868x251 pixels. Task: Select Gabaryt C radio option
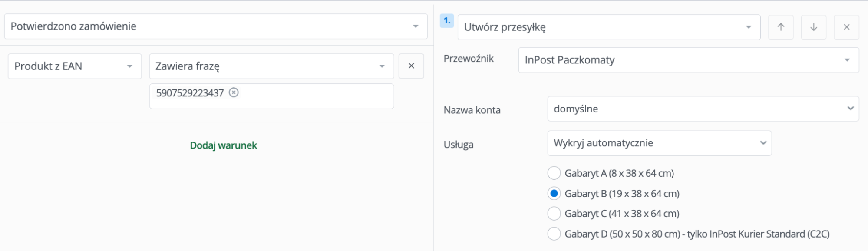554,214
